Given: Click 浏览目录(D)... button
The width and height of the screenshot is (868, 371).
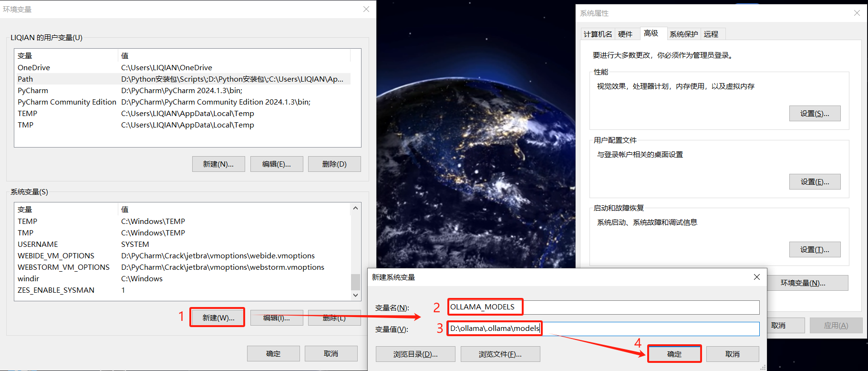Looking at the screenshot, I should (x=415, y=354).
